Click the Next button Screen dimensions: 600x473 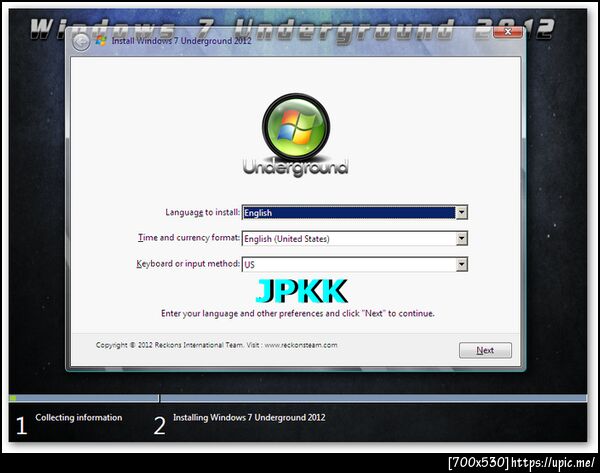[485, 350]
